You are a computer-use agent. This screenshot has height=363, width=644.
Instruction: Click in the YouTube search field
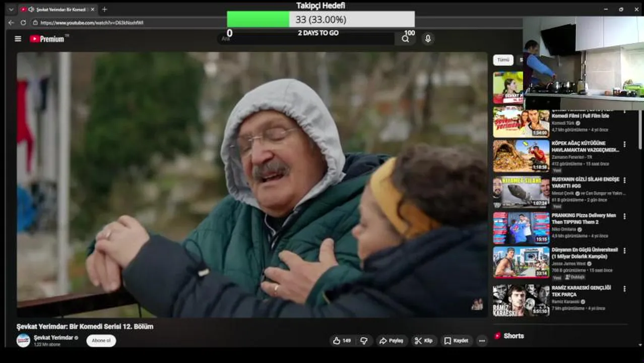[307, 39]
